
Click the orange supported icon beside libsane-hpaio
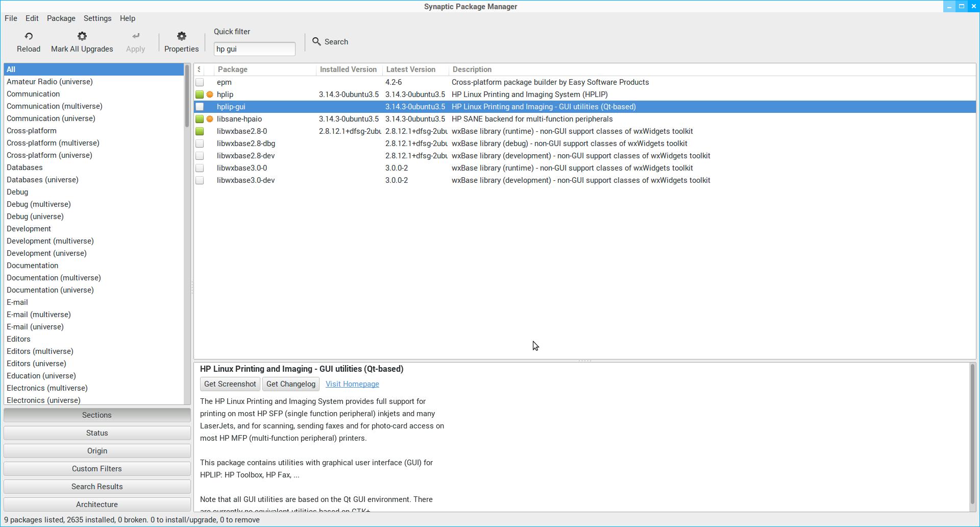[210, 119]
